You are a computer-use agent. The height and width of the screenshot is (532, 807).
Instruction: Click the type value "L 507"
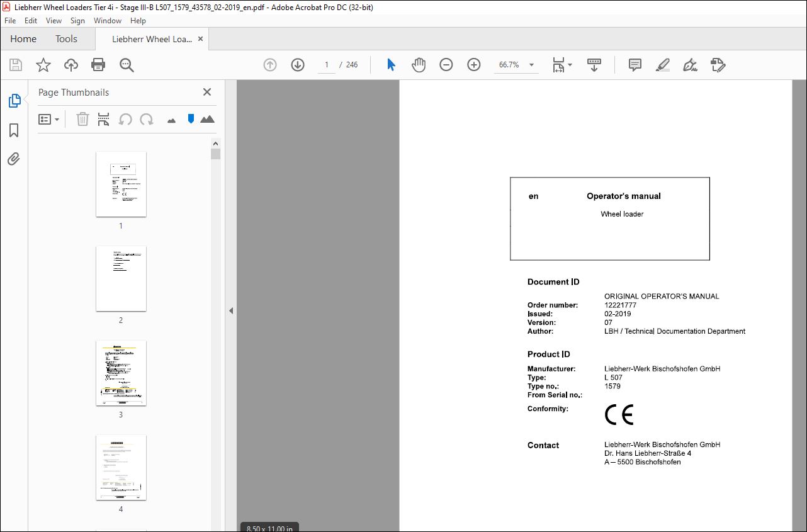click(x=613, y=378)
